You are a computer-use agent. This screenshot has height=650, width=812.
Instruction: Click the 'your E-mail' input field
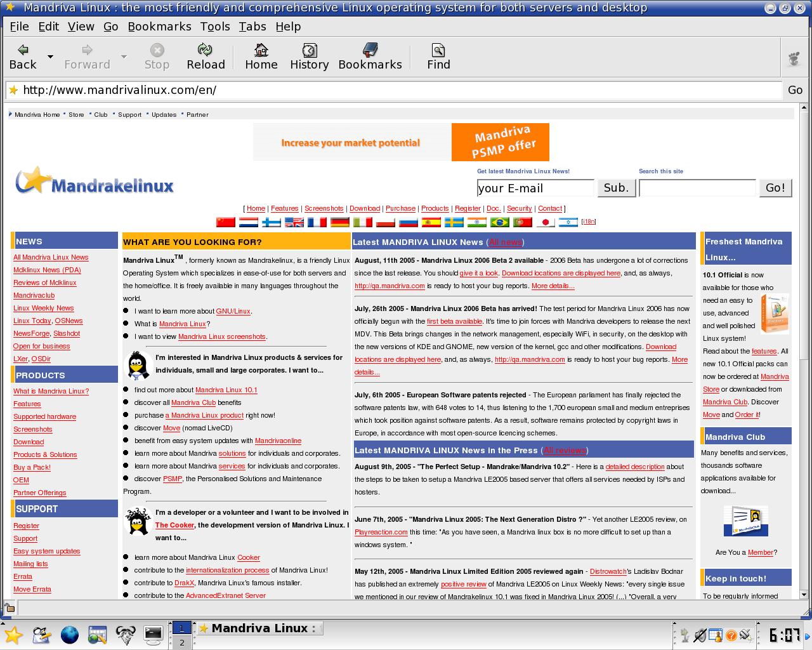tap(535, 188)
